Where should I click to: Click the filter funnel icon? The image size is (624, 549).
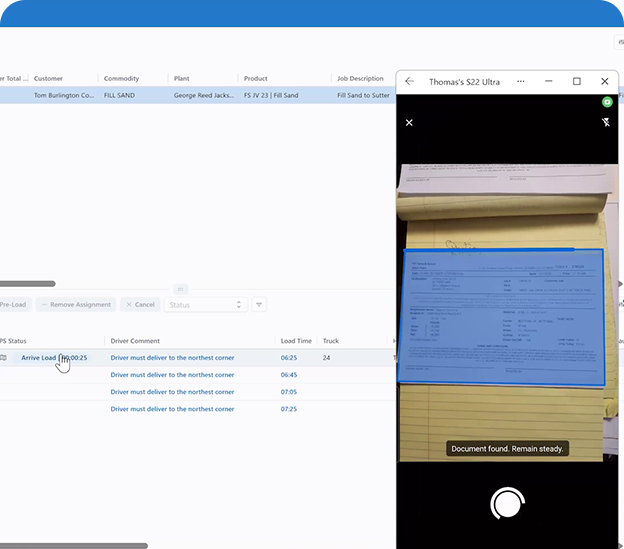(x=259, y=305)
